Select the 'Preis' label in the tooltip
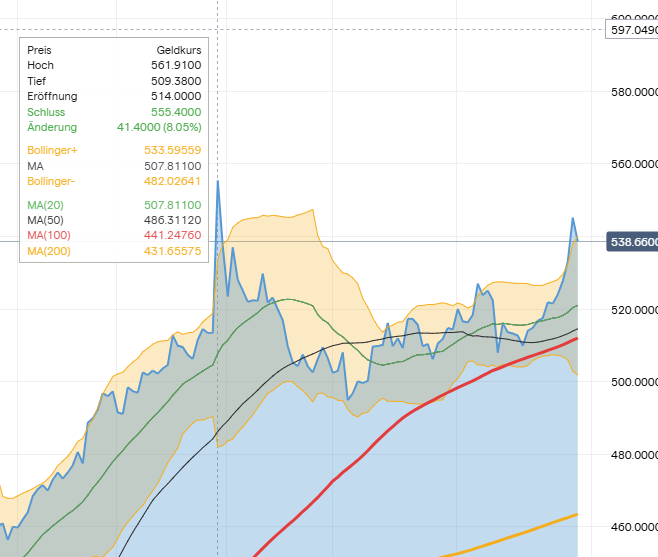The image size is (658, 557). [x=39, y=50]
